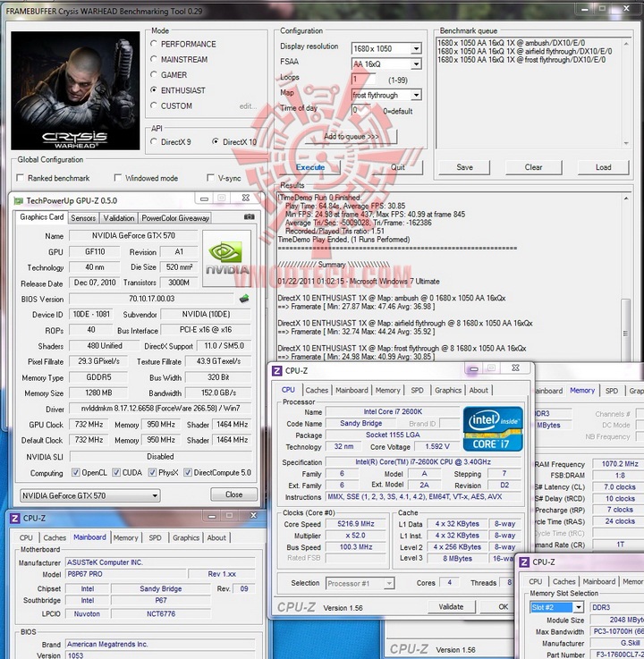Click the BIOS Version value 70.10.17.00.03

tap(151, 299)
